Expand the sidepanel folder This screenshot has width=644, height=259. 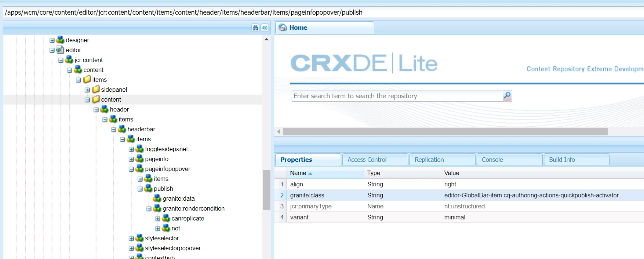click(x=87, y=90)
